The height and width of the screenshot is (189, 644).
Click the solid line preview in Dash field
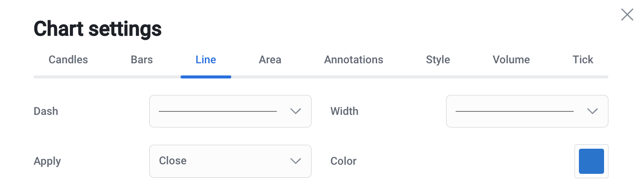218,111
